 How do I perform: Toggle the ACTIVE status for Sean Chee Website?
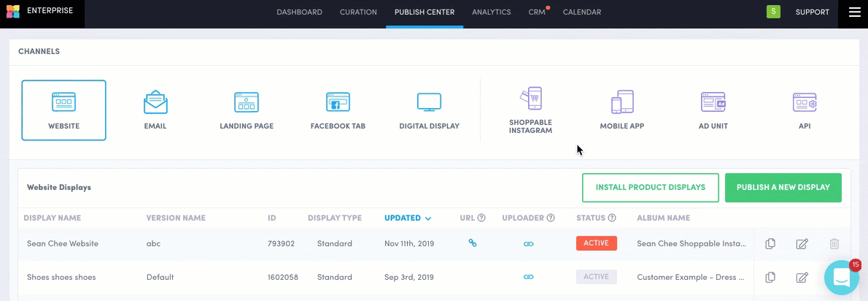tap(596, 243)
